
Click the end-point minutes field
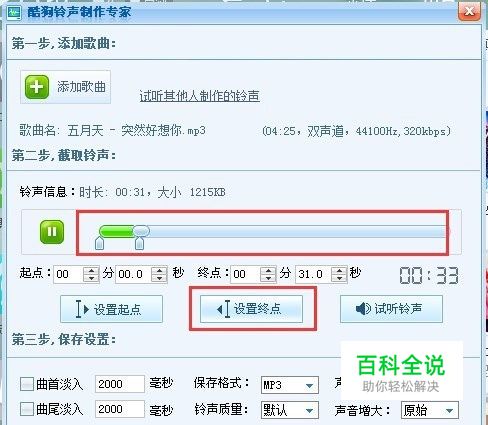246,274
